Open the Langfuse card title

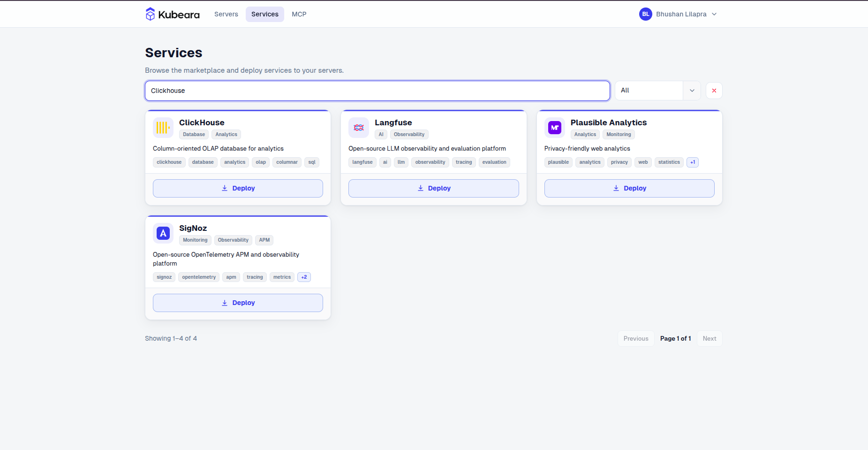(x=393, y=122)
